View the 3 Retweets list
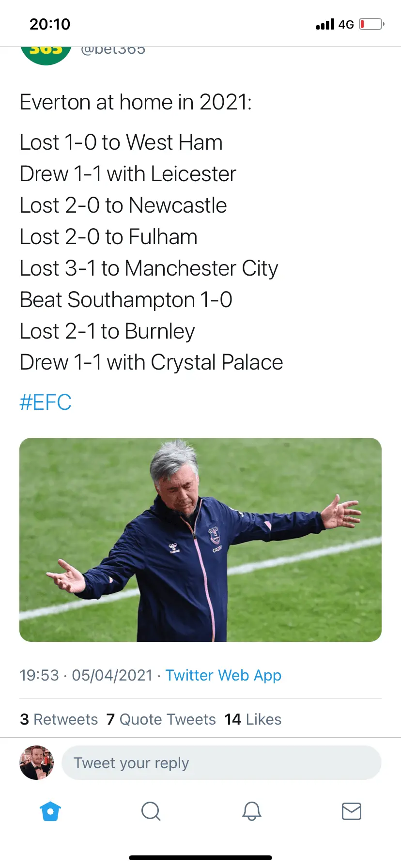 (59, 719)
